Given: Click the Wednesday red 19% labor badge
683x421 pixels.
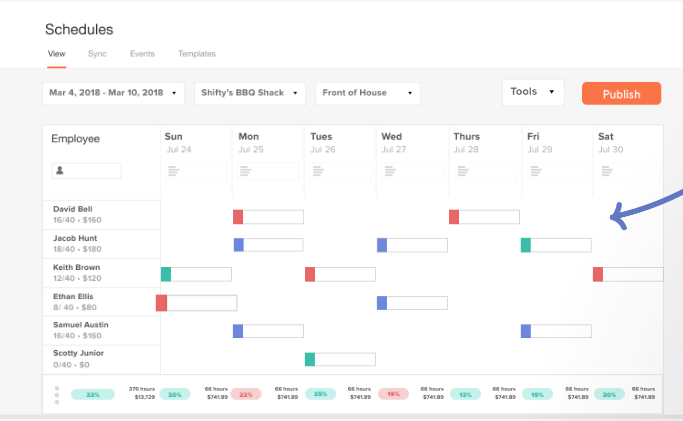Looking at the screenshot, I should [x=393, y=394].
